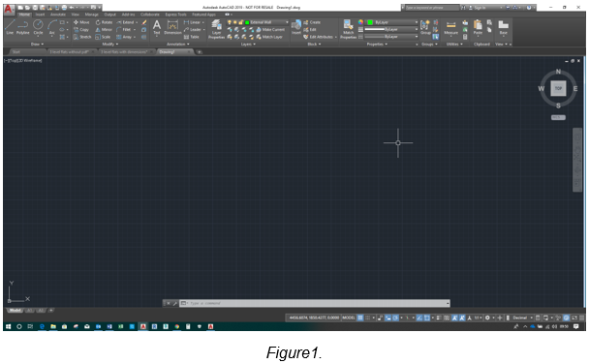Screen dimensions: 589x364
Task: Choose the Rotate command
Action: point(104,22)
